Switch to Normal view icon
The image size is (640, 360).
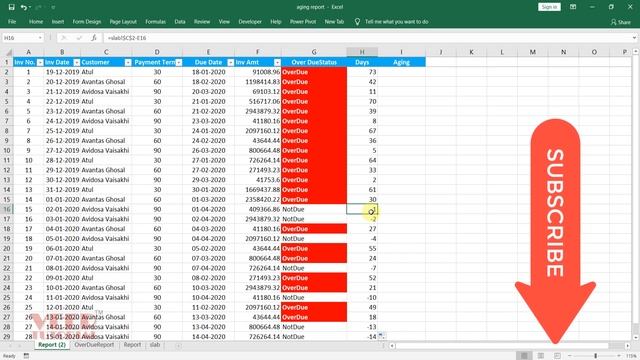[x=524, y=356]
